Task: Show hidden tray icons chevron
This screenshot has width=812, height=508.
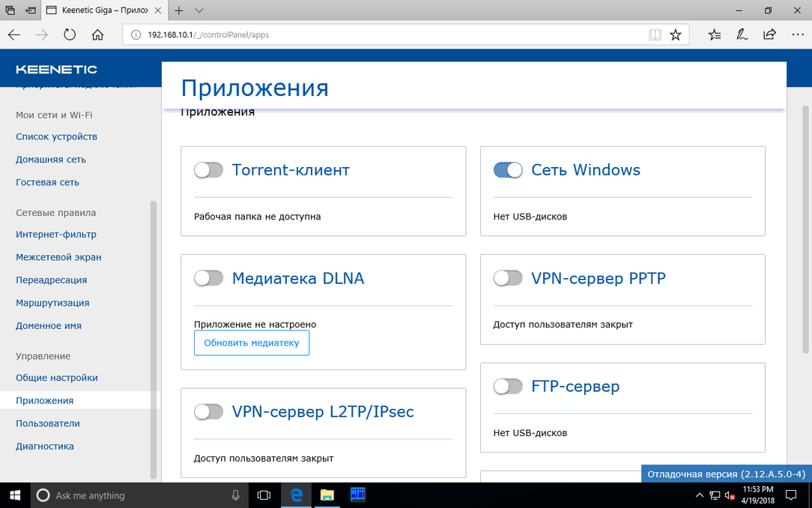Action: (x=699, y=495)
